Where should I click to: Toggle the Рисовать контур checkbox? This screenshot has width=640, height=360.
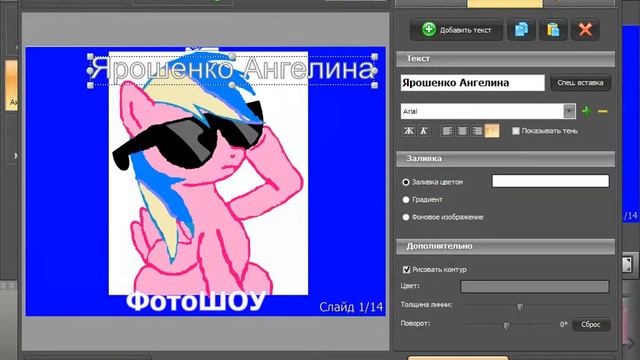click(x=406, y=269)
